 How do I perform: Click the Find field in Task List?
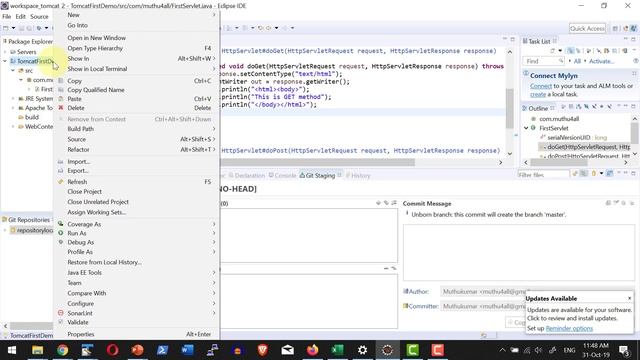click(x=543, y=61)
